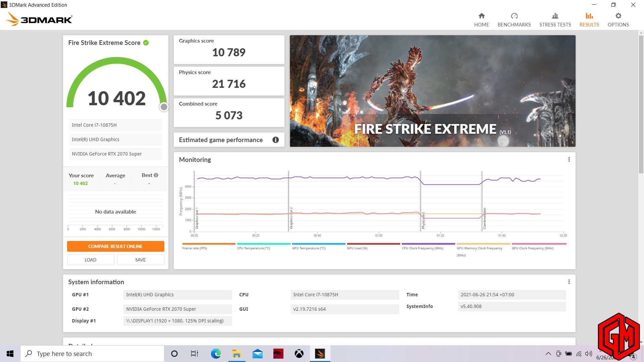The image size is (644, 362).
Task: Launch Microsoft Edge from taskbar
Action: click(x=216, y=354)
